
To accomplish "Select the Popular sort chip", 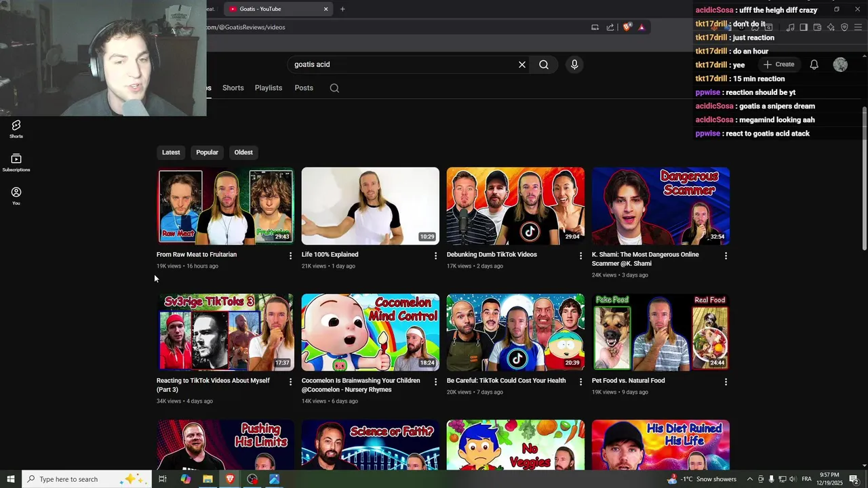I will [x=208, y=152].
